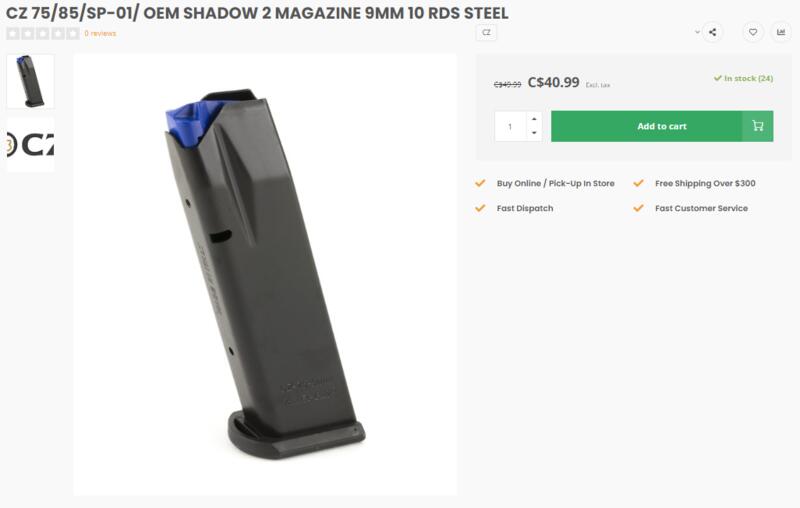This screenshot has width=800, height=508.
Task: Expand the dropdown chevron beside share
Action: pyautogui.click(x=697, y=32)
